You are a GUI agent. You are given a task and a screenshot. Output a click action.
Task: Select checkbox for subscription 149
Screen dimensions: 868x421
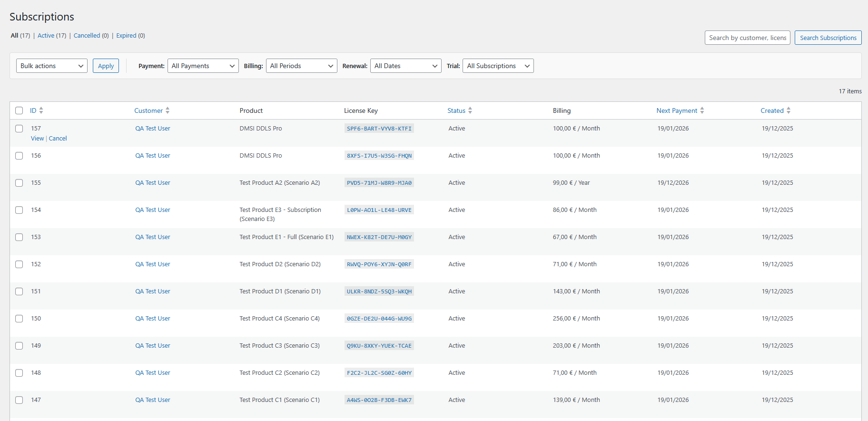19,346
